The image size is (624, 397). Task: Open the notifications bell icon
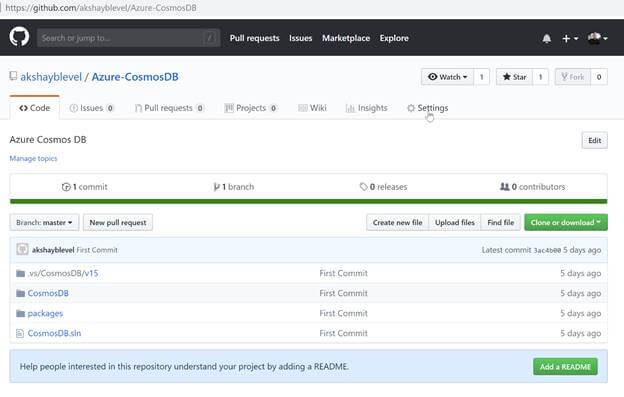coord(547,39)
